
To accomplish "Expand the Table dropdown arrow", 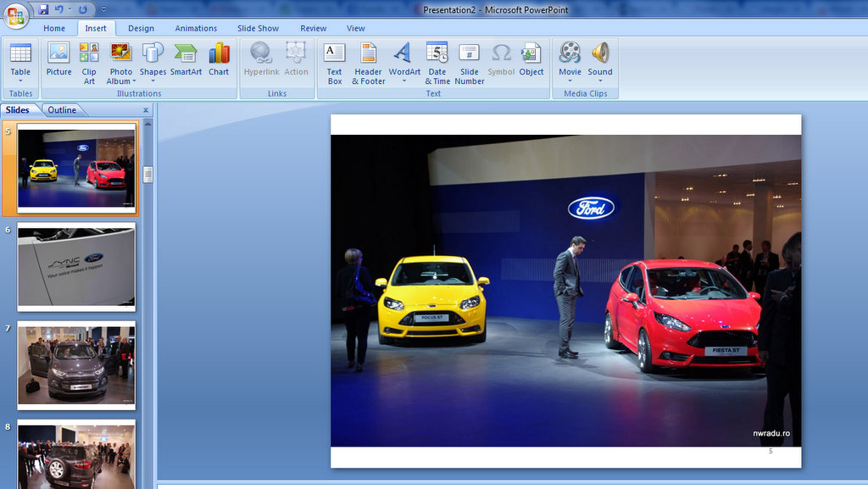I will (20, 81).
